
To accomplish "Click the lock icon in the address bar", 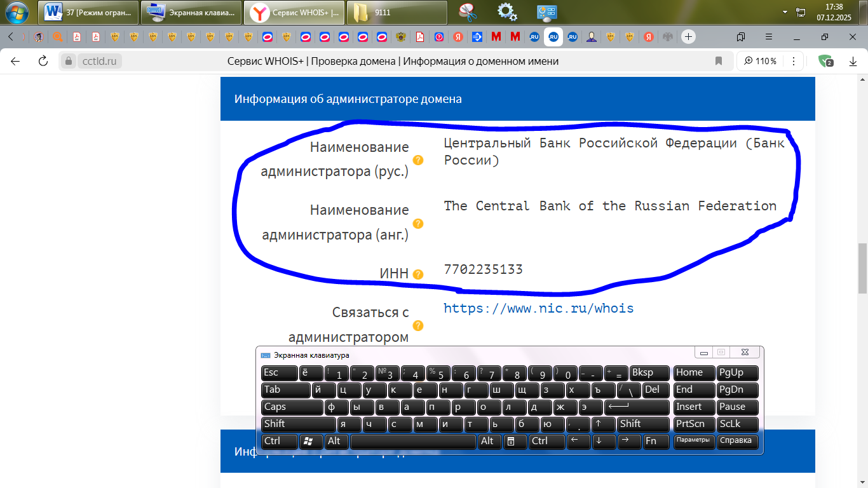I will (x=67, y=61).
